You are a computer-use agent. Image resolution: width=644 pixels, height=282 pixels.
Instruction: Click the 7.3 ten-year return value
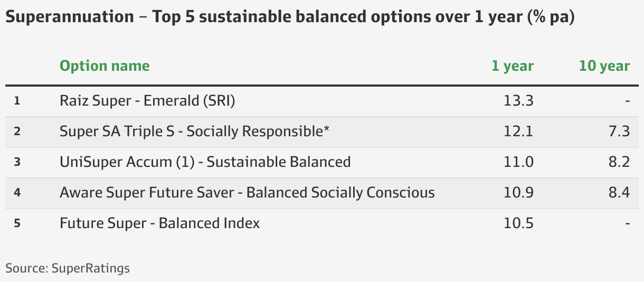click(619, 131)
